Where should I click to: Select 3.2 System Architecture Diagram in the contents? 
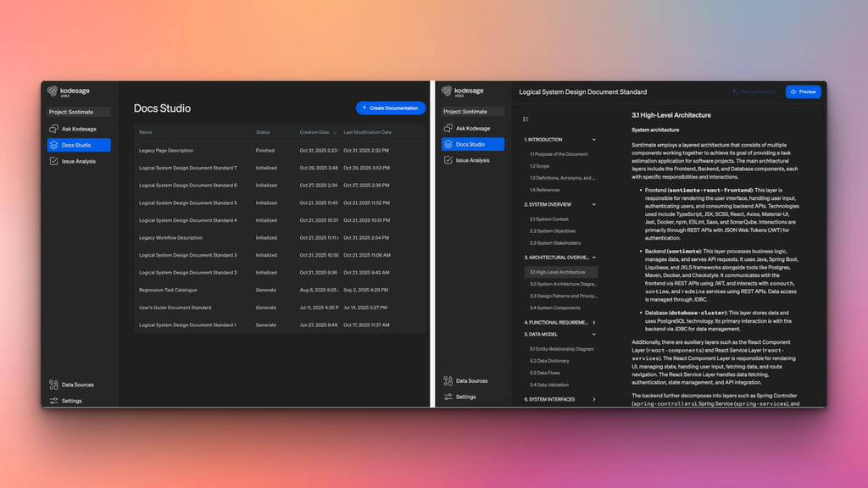click(561, 283)
